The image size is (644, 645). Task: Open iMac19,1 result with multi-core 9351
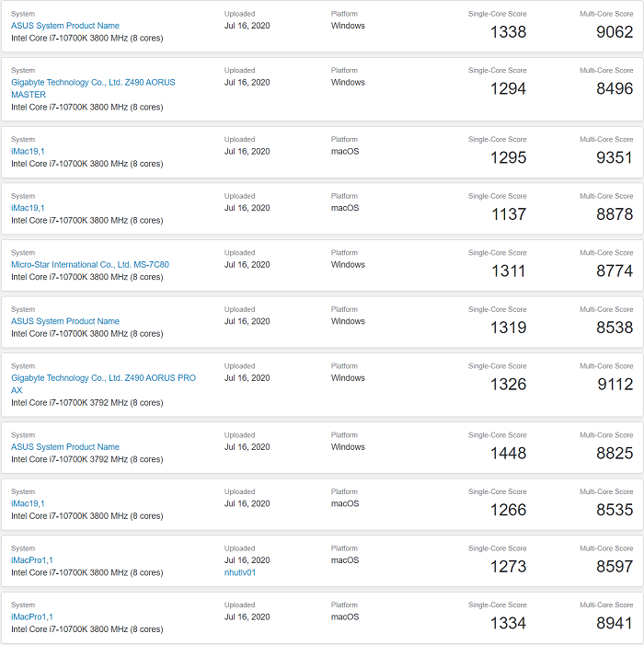coord(28,151)
